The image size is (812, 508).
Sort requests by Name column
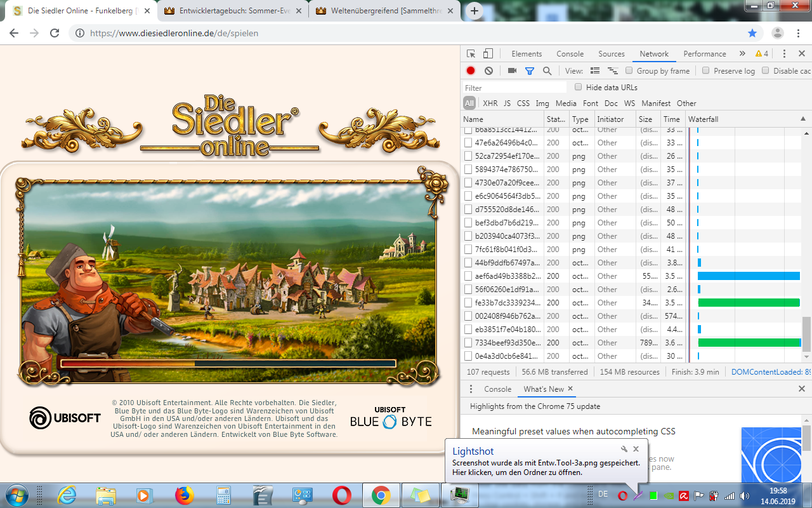pos(502,119)
